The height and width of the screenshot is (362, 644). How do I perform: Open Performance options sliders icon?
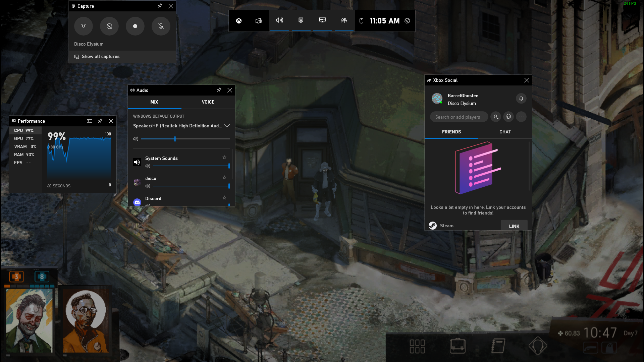tap(90, 121)
